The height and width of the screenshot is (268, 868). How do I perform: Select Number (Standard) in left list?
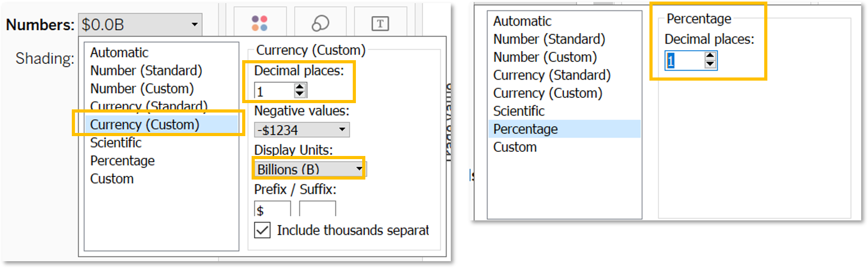(146, 71)
